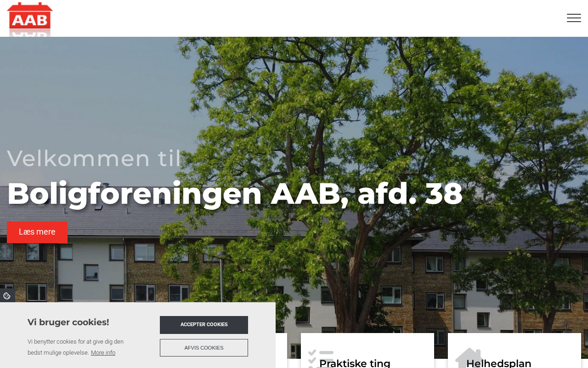This screenshot has width=588, height=368.
Task: Open the Praktiske ting card title
Action: tap(355, 363)
